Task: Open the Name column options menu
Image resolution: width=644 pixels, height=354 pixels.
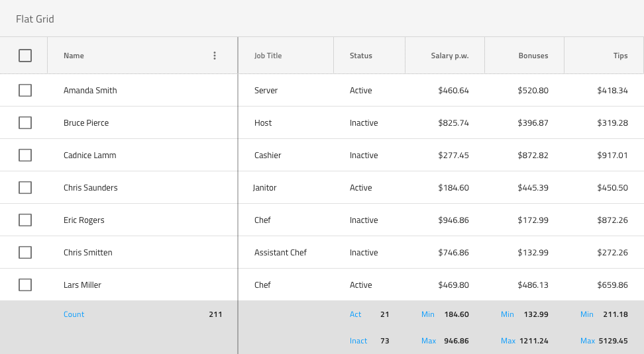Action: tap(214, 56)
